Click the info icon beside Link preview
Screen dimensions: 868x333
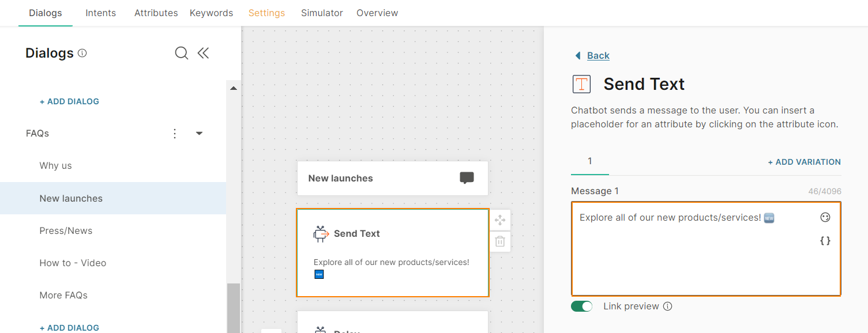pyautogui.click(x=667, y=306)
